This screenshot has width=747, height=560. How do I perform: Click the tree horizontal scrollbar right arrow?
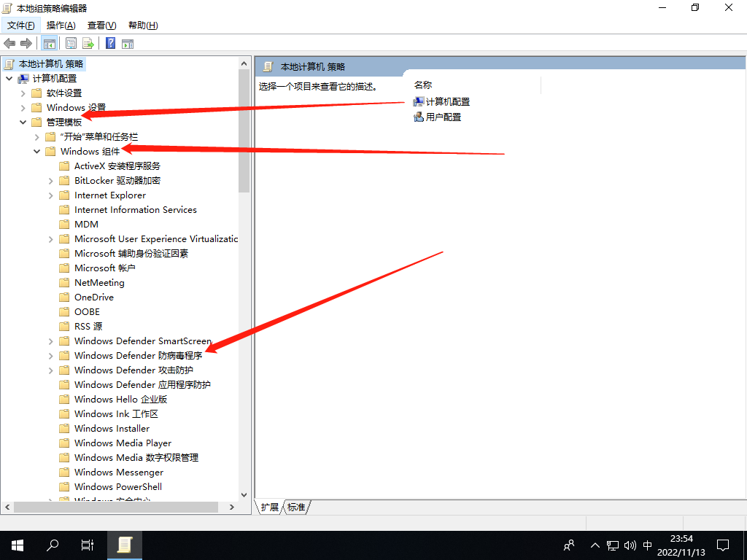tap(232, 507)
